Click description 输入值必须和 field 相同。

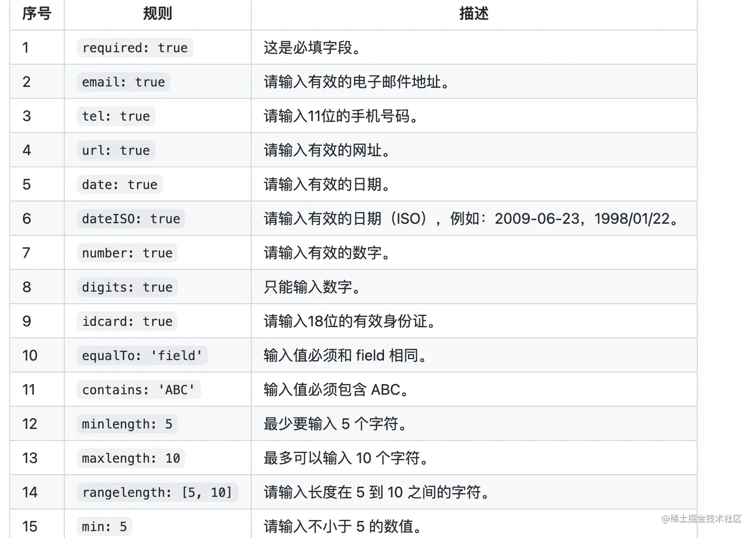[x=345, y=356]
